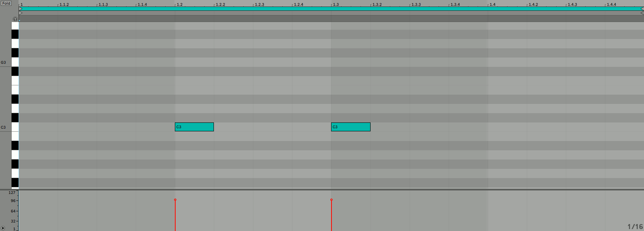The height and width of the screenshot is (231, 644).
Task: Select the first C3 note at 1.2
Action: (194, 127)
